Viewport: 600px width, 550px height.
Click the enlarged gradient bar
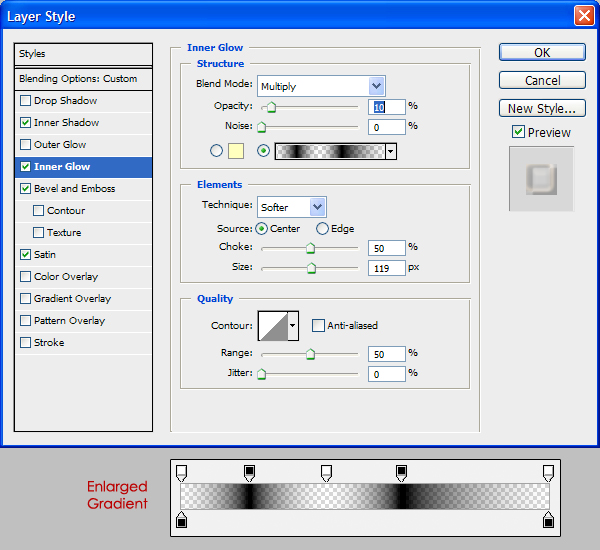(x=365, y=496)
